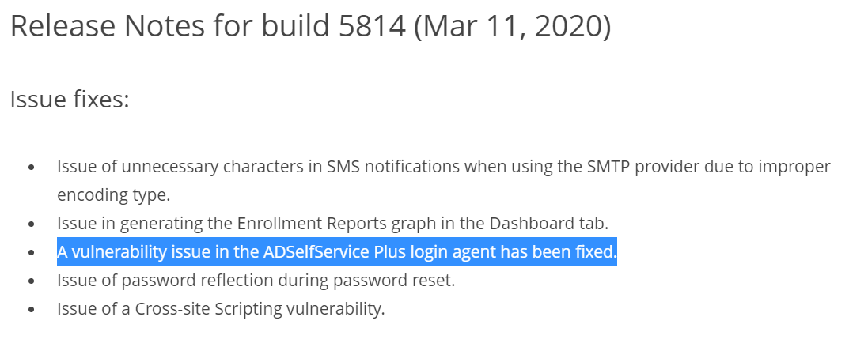
Task: Click the Cross-site Scripting vulnerability line
Action: [221, 309]
